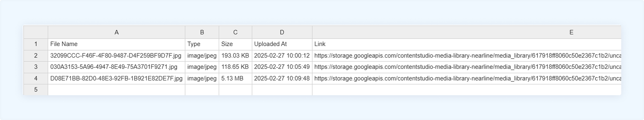Select column E header
Viewport: 644px width, 120px height.
click(x=467, y=32)
